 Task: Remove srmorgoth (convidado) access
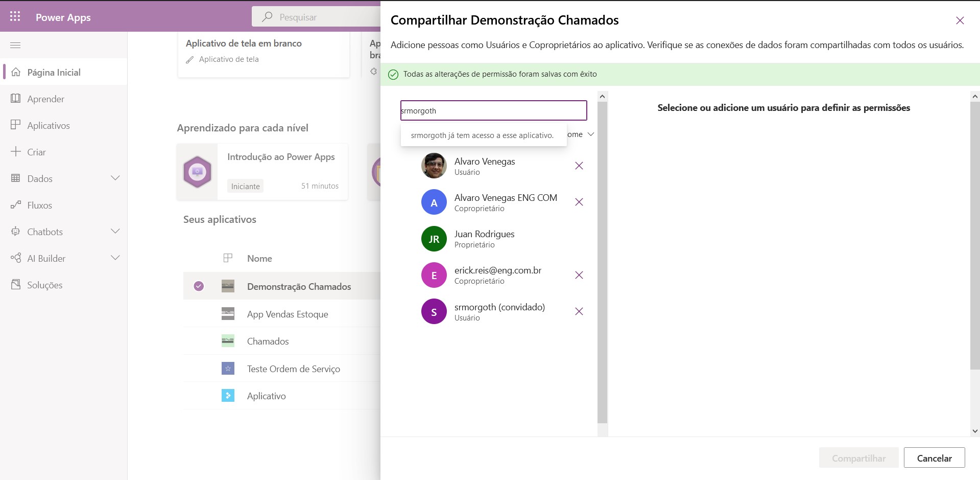(x=579, y=311)
